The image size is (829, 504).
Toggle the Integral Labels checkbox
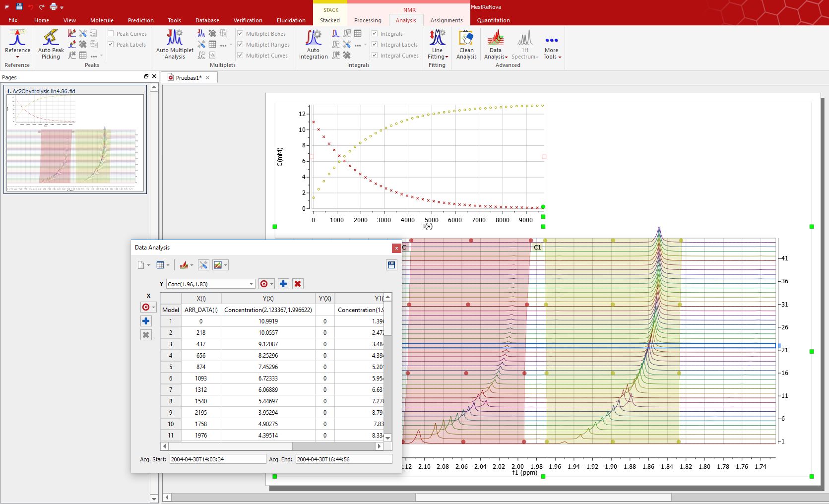coord(375,45)
